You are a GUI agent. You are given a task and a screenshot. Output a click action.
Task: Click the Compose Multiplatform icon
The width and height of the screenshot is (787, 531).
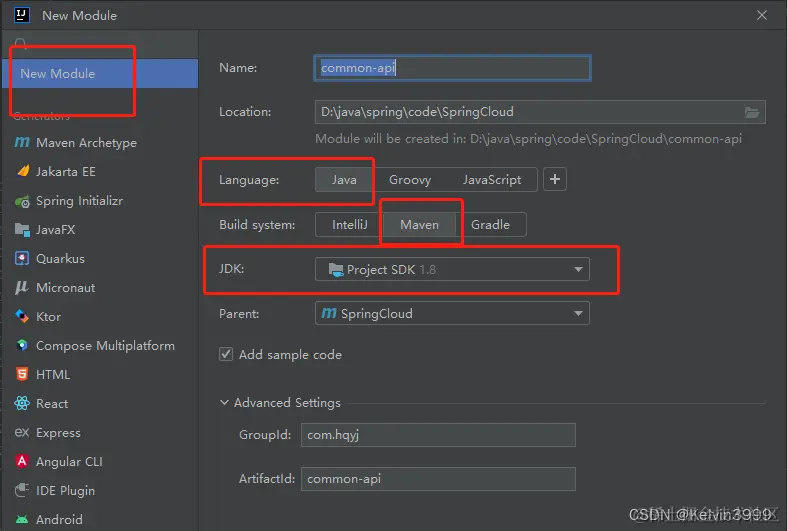click(22, 345)
